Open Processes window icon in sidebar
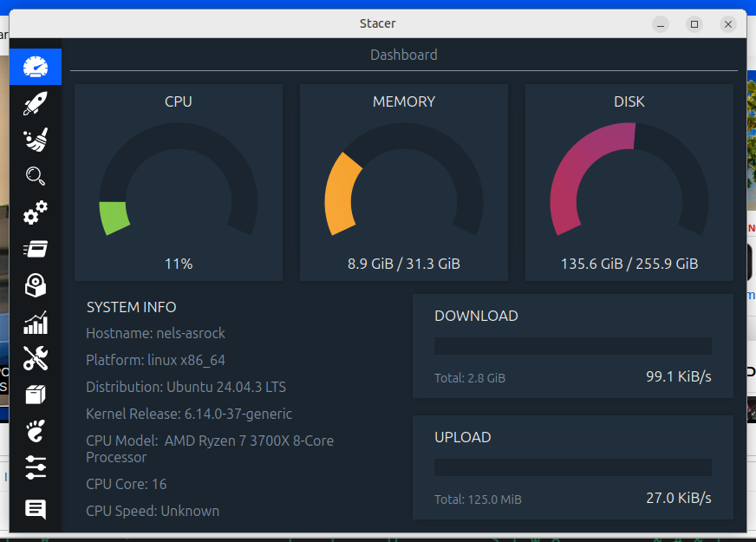Viewport: 756px width, 542px height. [36, 249]
